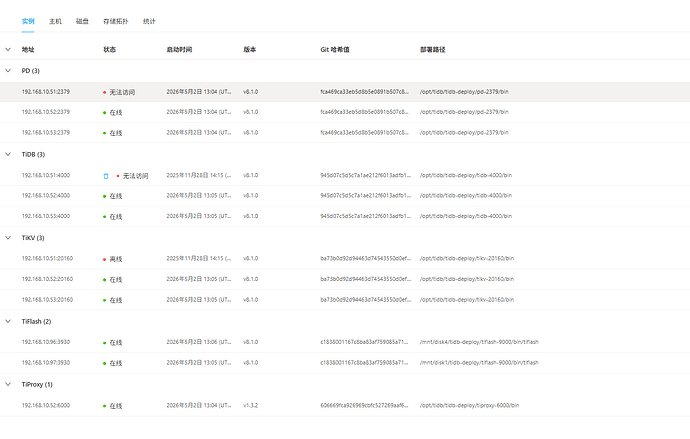Collapse the TiFlash (2) group
This screenshot has height=439, width=690.
(x=8, y=321)
